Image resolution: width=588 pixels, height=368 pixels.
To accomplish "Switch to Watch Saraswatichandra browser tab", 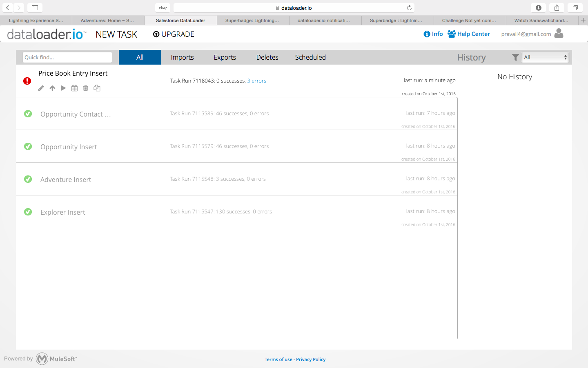I will (x=542, y=20).
